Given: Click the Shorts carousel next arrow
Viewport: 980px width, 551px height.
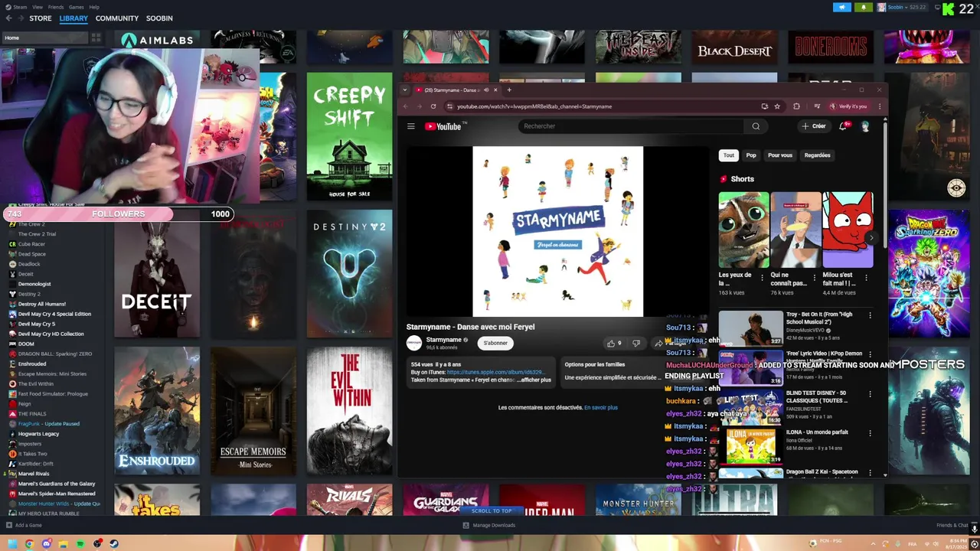Looking at the screenshot, I should 871,238.
